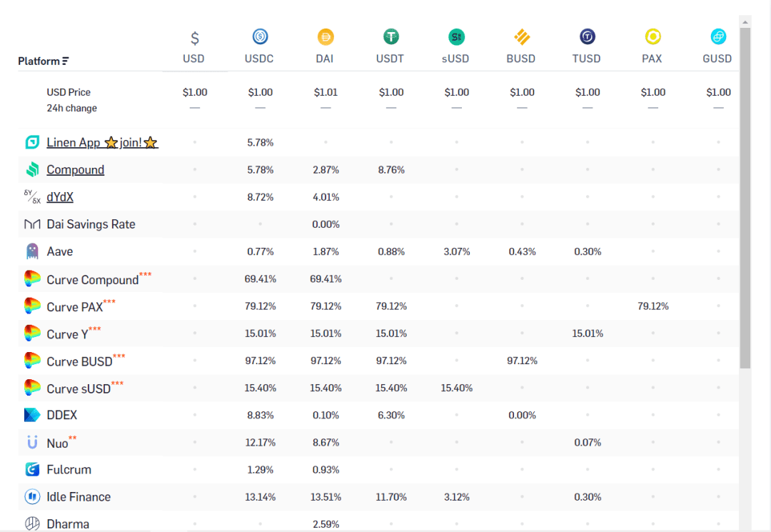Click the Curve PAX row name
The height and width of the screenshot is (532, 771).
[x=75, y=307]
